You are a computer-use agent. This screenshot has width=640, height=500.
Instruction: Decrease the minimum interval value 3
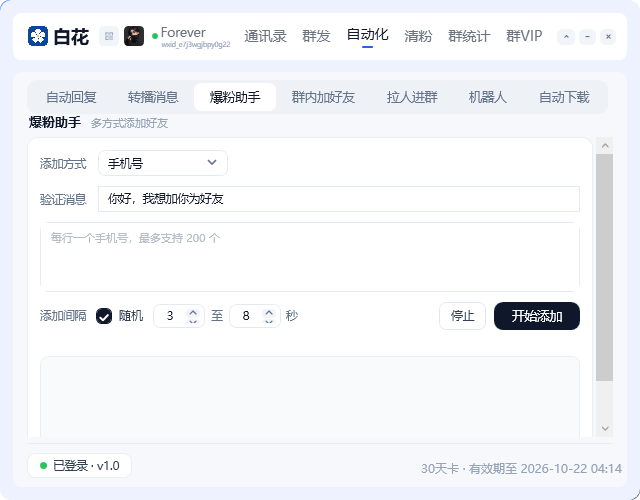193,321
